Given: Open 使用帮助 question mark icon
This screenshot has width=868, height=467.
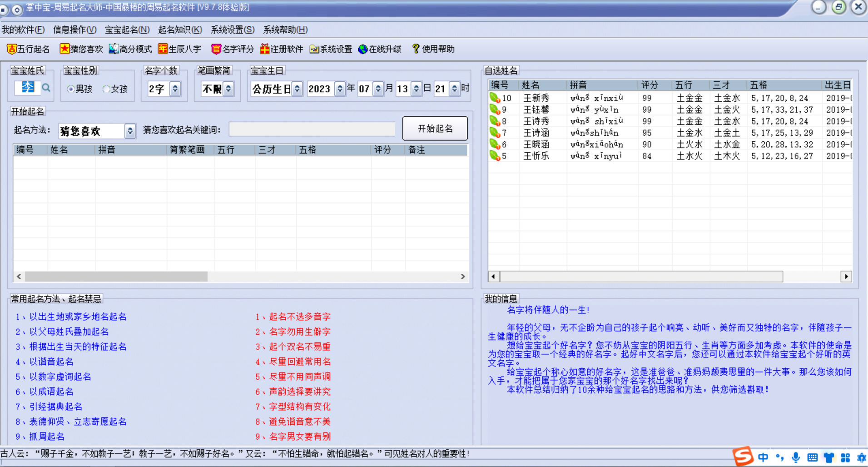Looking at the screenshot, I should pyautogui.click(x=416, y=49).
